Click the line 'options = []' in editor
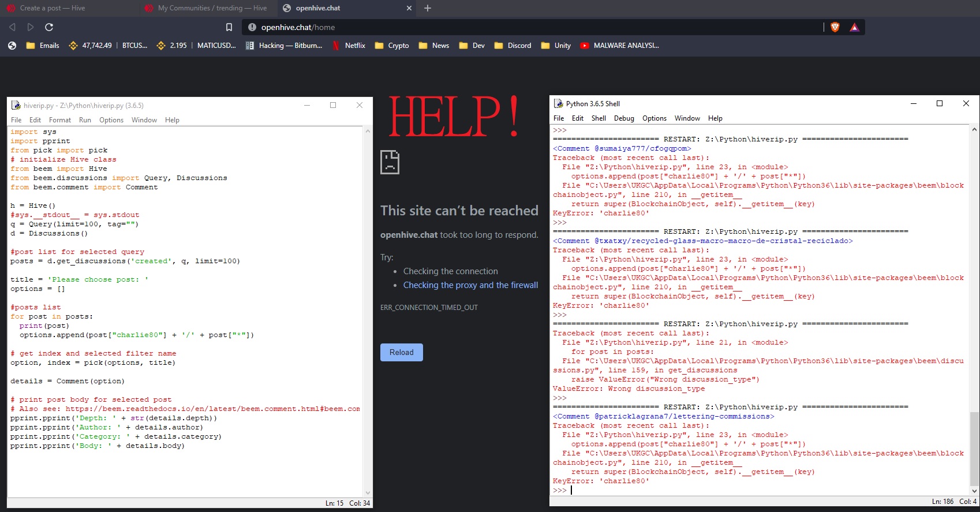 38,289
